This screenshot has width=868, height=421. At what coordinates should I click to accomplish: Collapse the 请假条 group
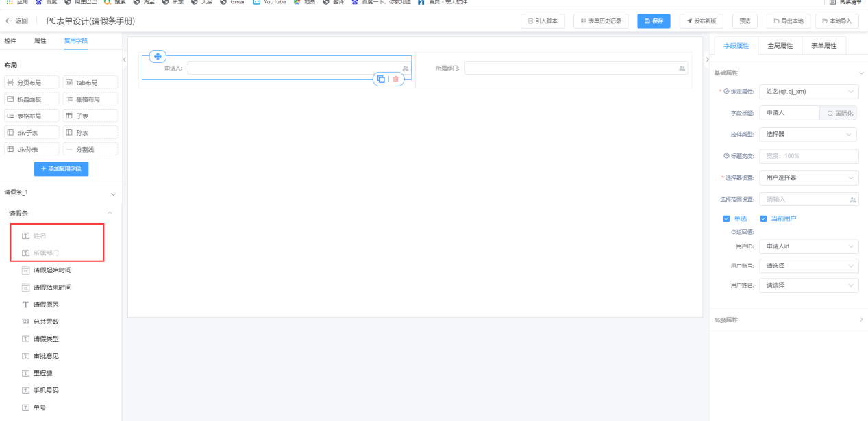point(110,214)
